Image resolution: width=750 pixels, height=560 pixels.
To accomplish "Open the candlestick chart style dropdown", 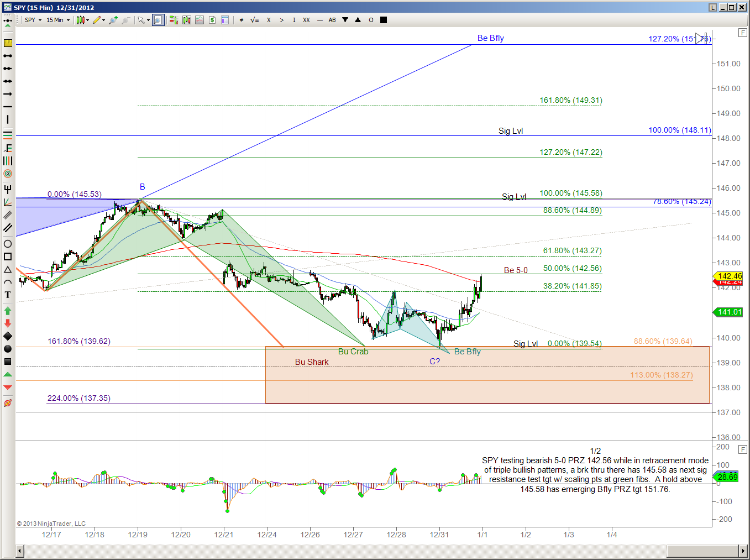I will coord(83,20).
